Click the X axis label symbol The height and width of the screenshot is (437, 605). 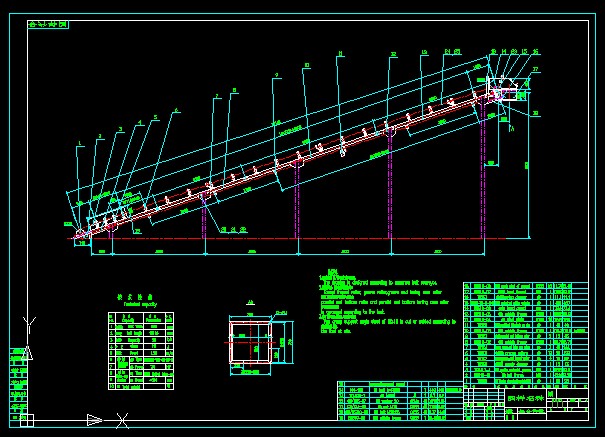point(122,419)
